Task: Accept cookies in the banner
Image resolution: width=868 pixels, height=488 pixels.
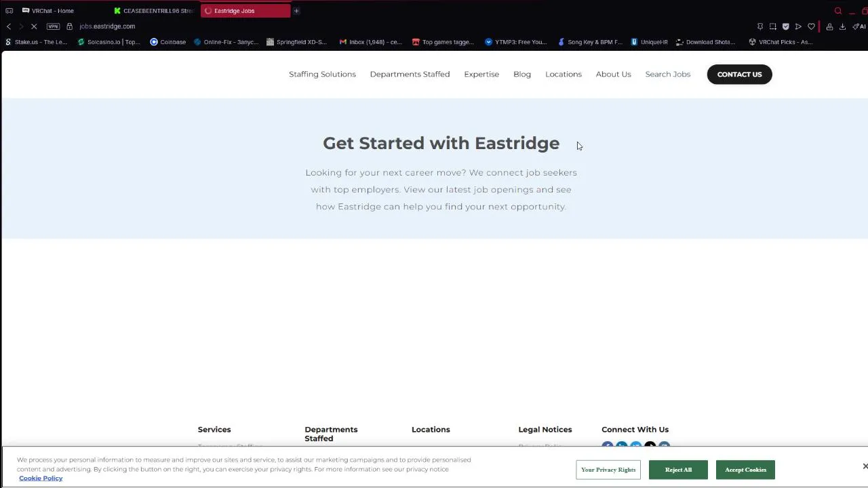Action: pos(745,470)
